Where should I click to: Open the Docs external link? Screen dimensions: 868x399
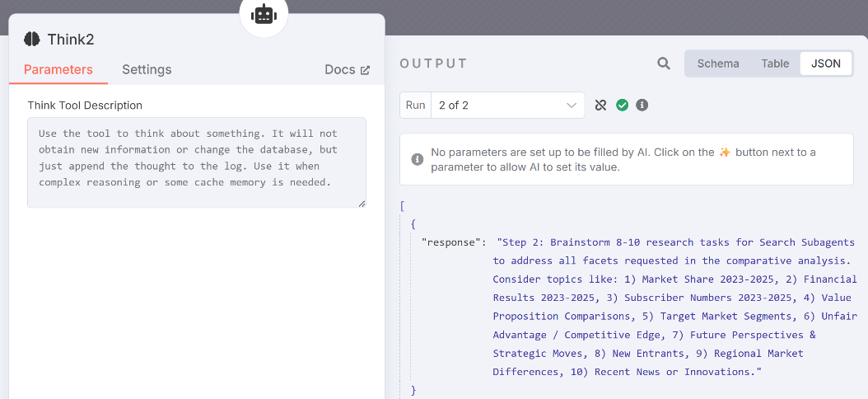point(347,70)
